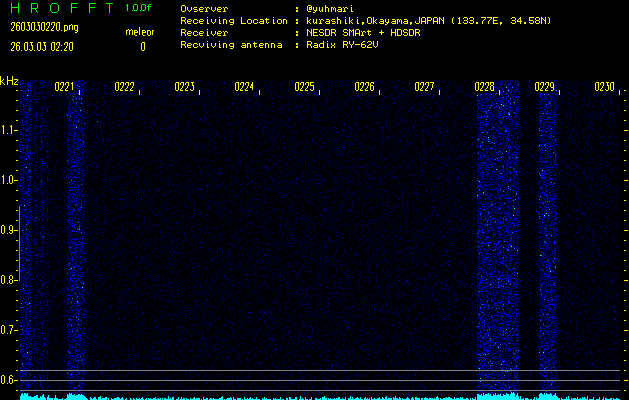Click the Radix RY-62V antenna value
Image resolution: width=629 pixels, height=400 pixels.
pyautogui.click(x=342, y=45)
